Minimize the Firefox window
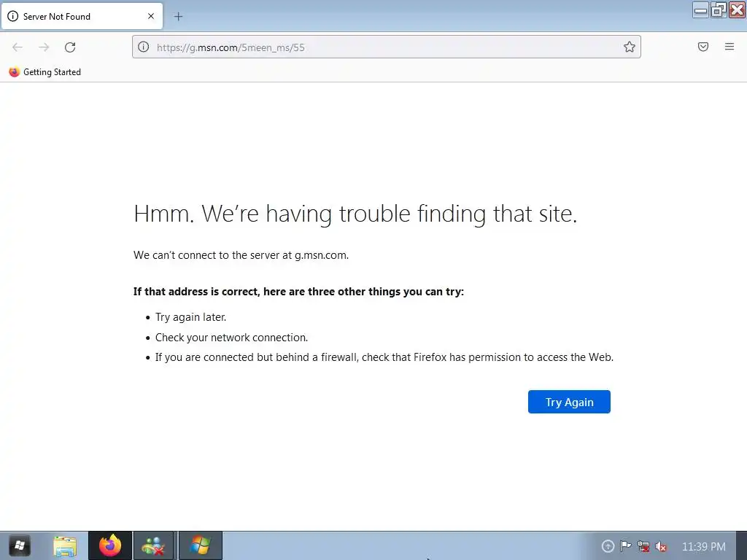 (x=700, y=9)
